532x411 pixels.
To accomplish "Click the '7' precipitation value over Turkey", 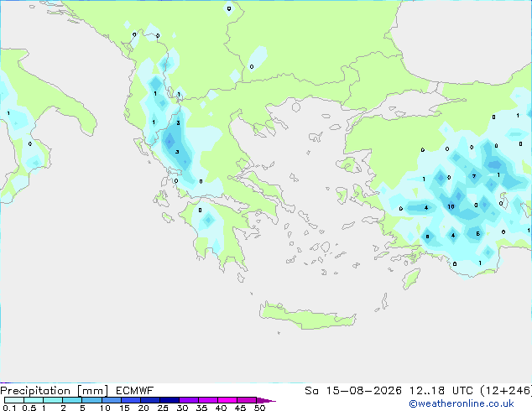I will 474,176.
